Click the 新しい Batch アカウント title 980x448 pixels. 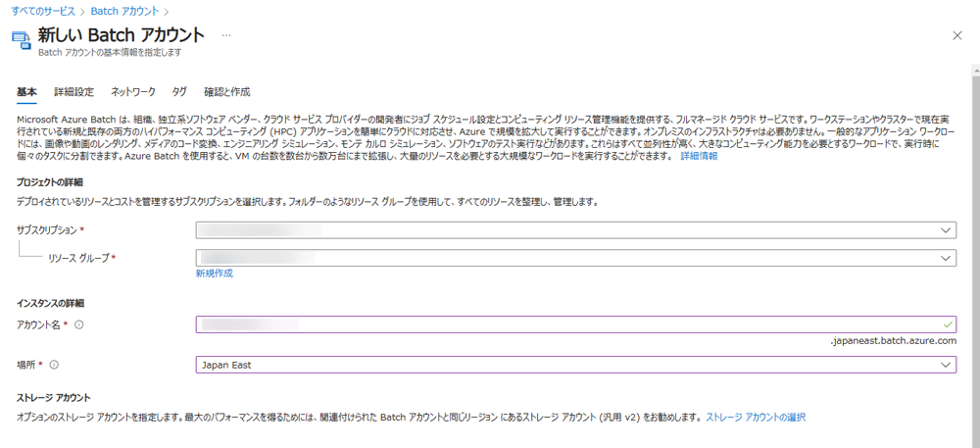coord(122,35)
